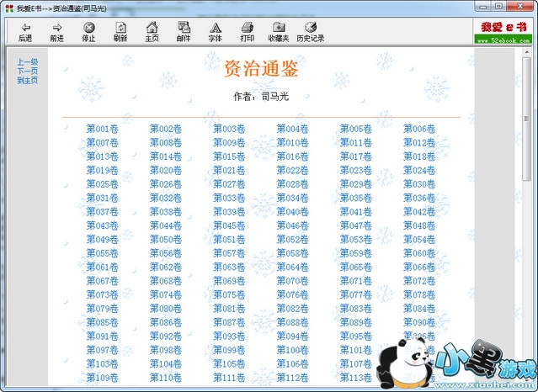Open chapter 第043卷
Image resolution: width=538 pixels, height=392 pixels.
pyautogui.click(x=102, y=225)
